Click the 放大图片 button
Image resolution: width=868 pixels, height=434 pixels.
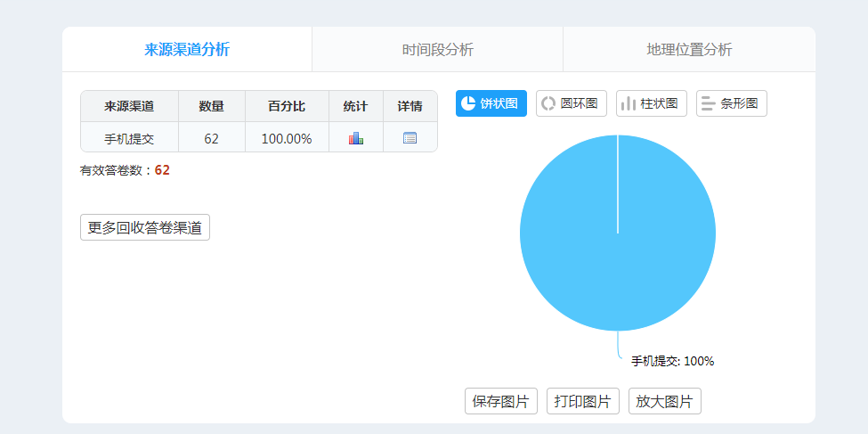665,401
